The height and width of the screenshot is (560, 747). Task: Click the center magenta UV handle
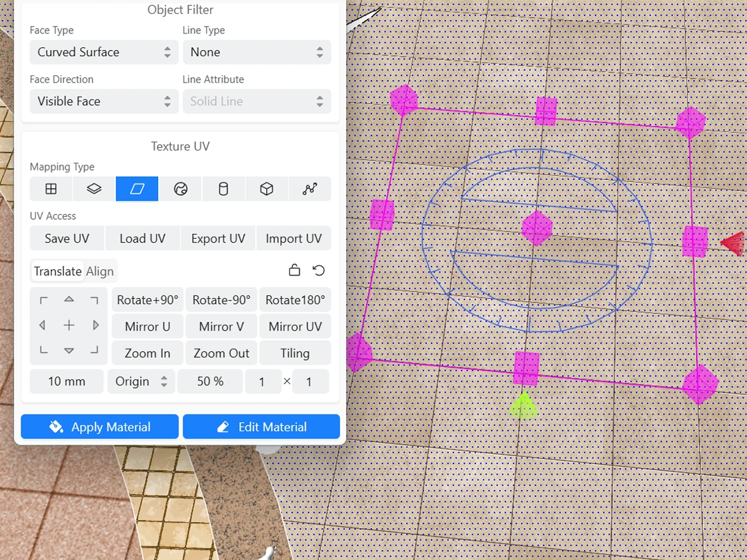537,228
